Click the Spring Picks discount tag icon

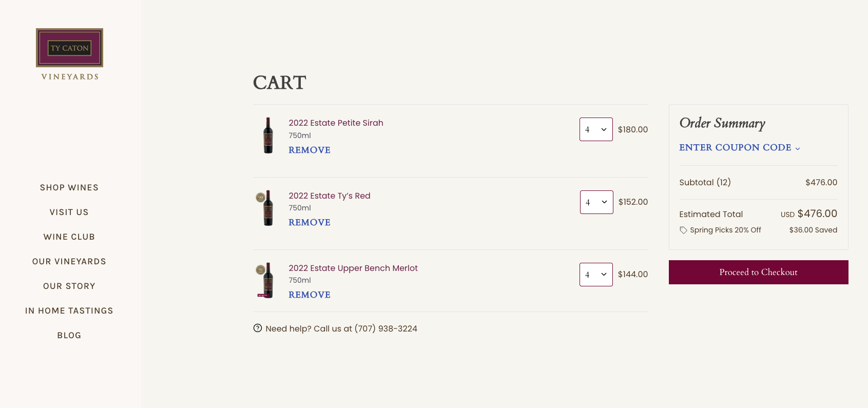coord(683,230)
